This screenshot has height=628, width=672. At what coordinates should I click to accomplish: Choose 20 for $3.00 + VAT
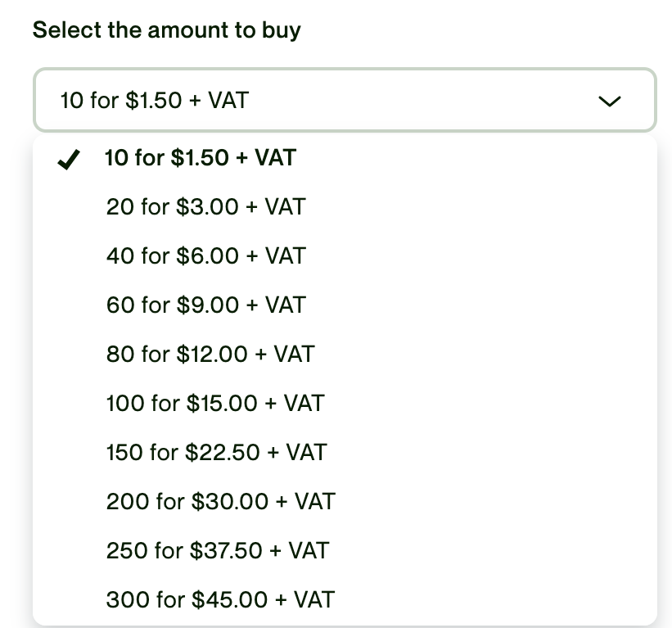click(x=205, y=206)
